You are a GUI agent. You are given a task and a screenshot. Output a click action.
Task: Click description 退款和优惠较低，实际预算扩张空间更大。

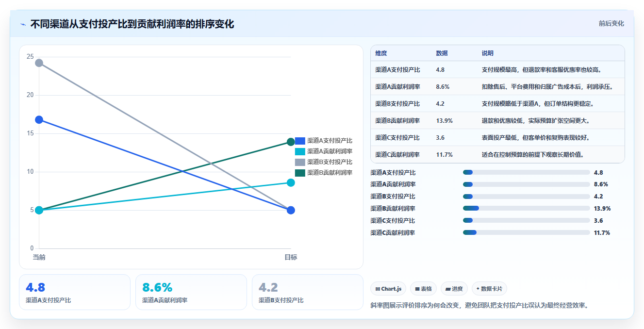tap(536, 121)
